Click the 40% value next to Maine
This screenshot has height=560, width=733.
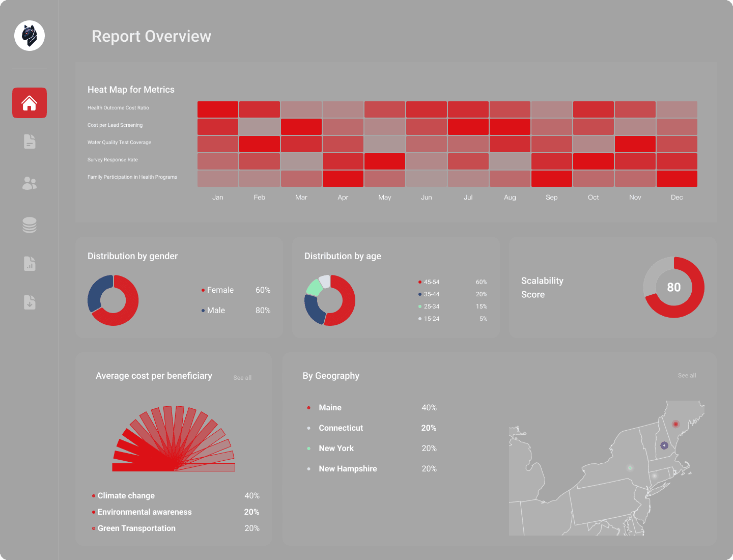click(429, 408)
